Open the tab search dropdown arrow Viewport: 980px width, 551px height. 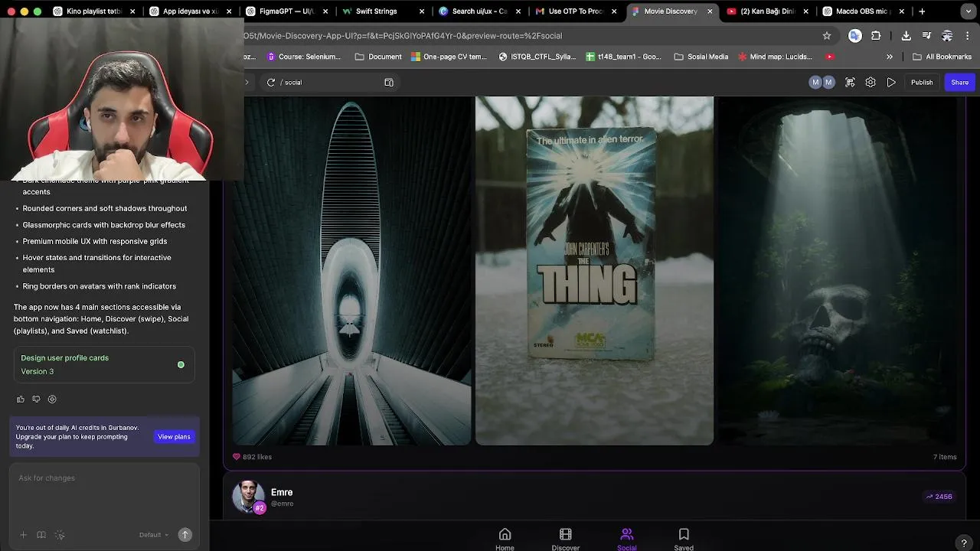pyautogui.click(x=969, y=11)
